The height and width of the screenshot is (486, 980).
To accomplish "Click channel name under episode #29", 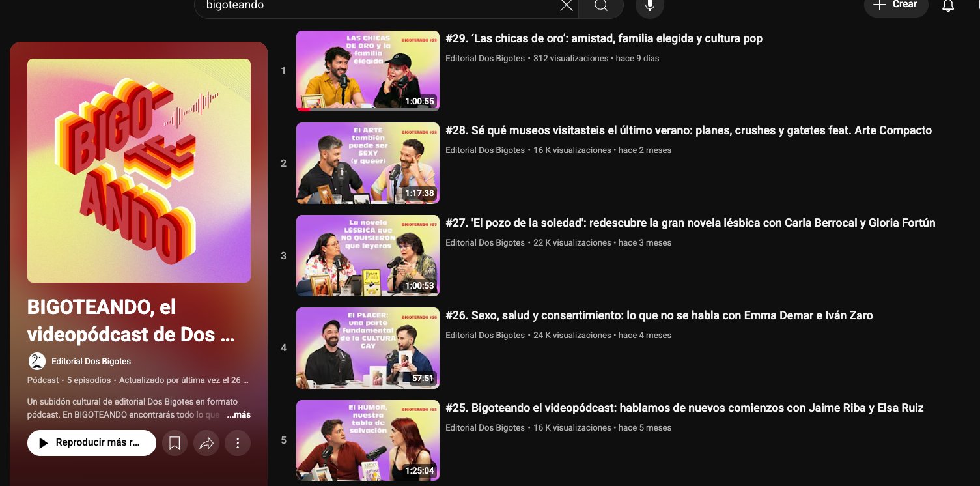I will 485,59.
